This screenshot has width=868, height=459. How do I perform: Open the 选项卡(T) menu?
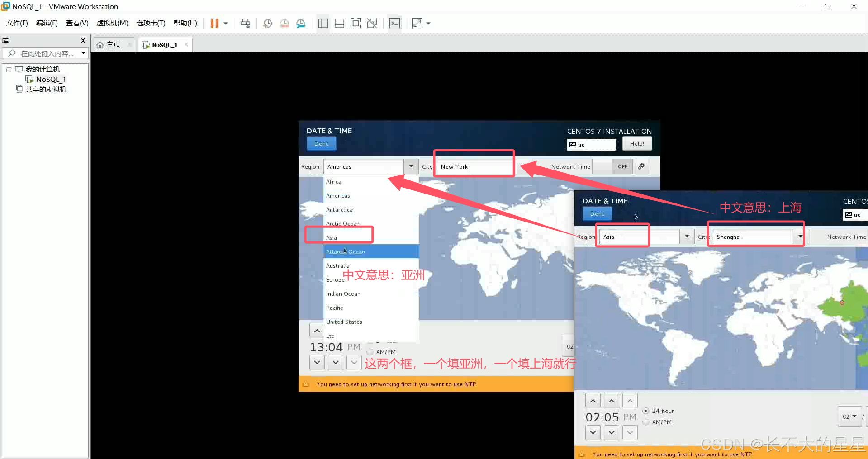pyautogui.click(x=151, y=23)
